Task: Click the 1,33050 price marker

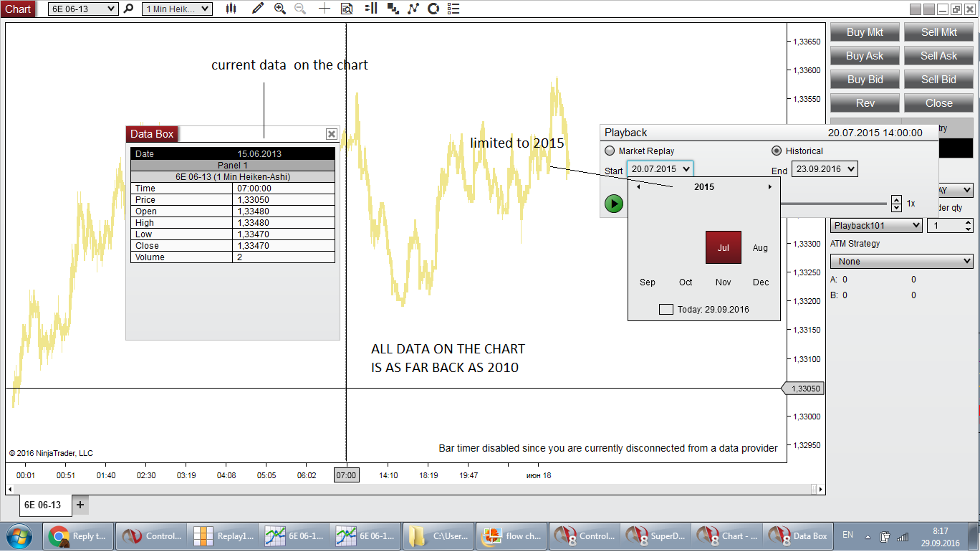Action: [x=802, y=389]
